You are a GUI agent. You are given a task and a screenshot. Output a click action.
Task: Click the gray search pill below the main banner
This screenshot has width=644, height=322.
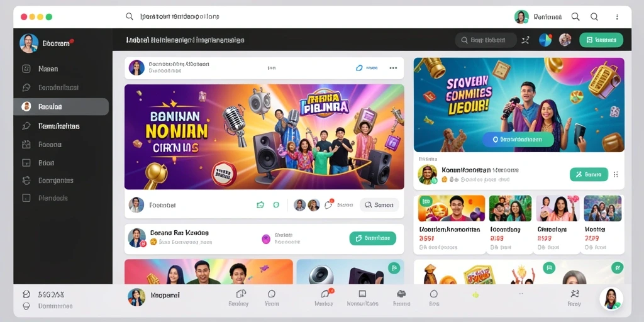coord(379,205)
